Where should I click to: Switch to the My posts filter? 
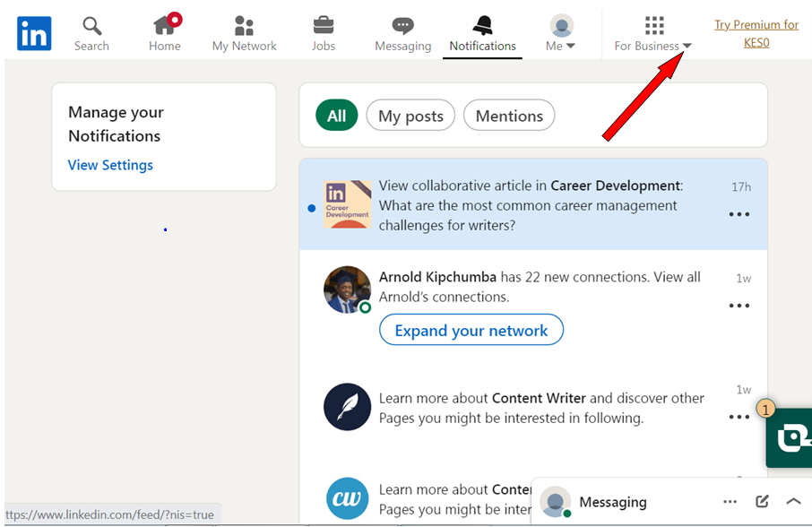(x=410, y=115)
